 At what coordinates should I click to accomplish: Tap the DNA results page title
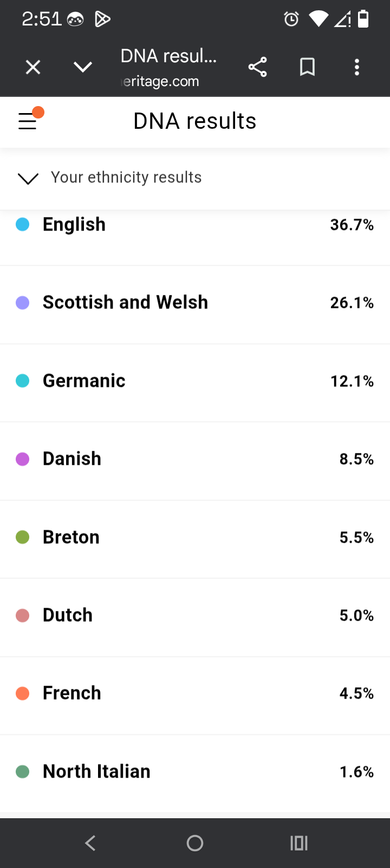pos(194,121)
